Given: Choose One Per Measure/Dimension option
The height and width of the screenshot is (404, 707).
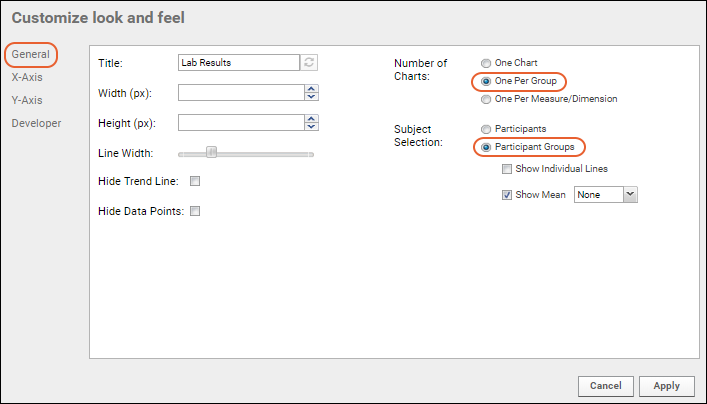Looking at the screenshot, I should pyautogui.click(x=486, y=99).
